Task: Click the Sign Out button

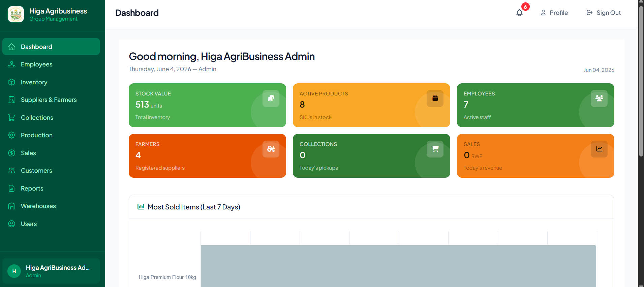Action: point(604,13)
